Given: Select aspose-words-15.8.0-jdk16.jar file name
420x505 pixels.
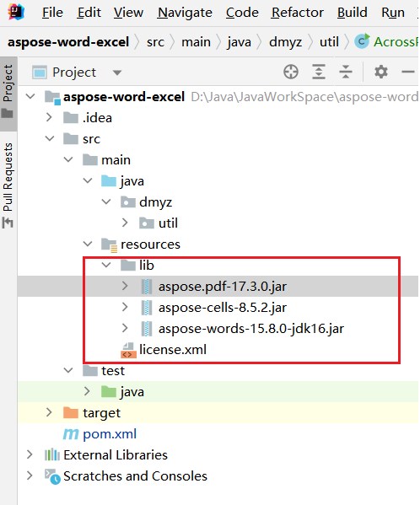Looking at the screenshot, I should click(251, 329).
